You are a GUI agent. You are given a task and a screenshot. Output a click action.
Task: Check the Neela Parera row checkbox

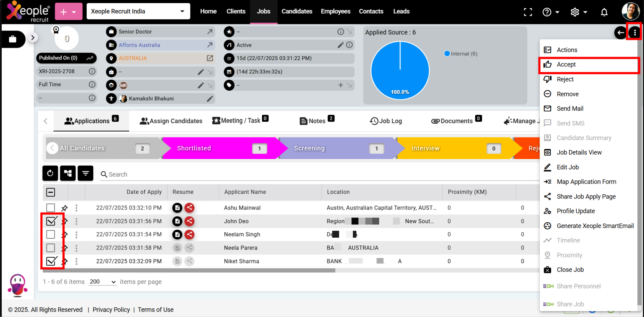(x=51, y=248)
